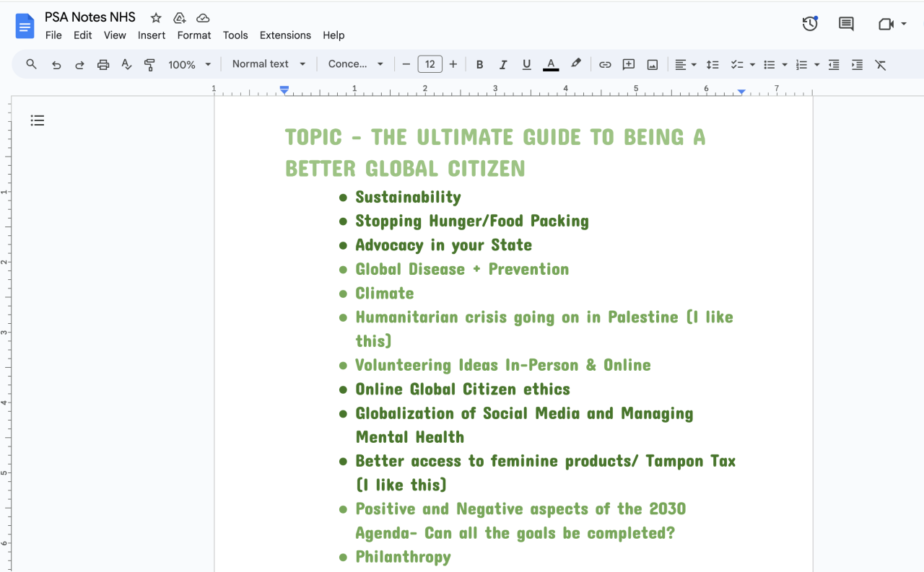Click the clear formatting icon
Screen dimensions: 924x572
pyautogui.click(x=881, y=65)
